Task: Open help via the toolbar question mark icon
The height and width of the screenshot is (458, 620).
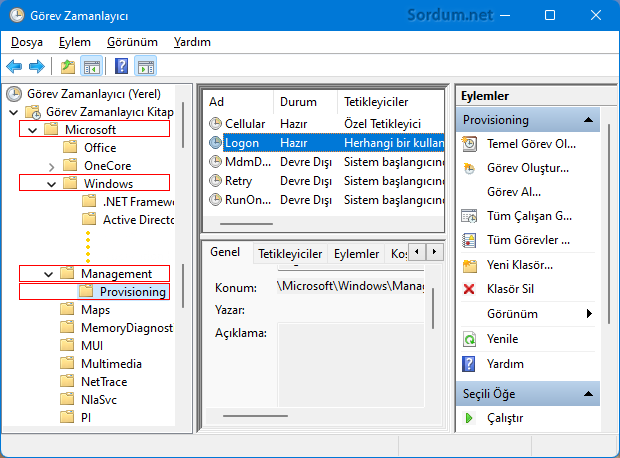Action: 121,66
